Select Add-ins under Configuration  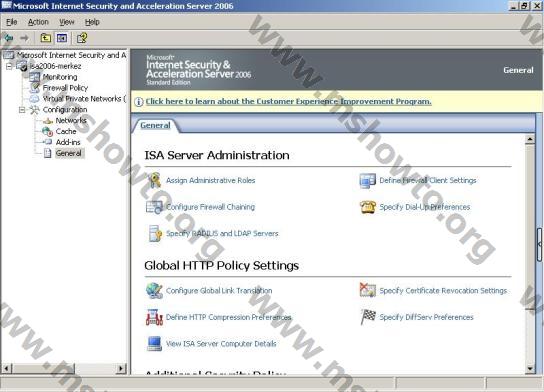click(68, 142)
